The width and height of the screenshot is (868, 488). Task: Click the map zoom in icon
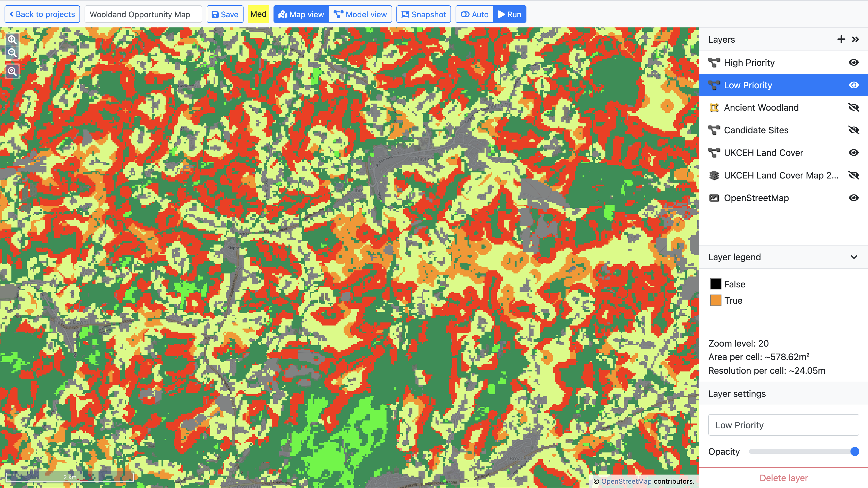pyautogui.click(x=12, y=40)
